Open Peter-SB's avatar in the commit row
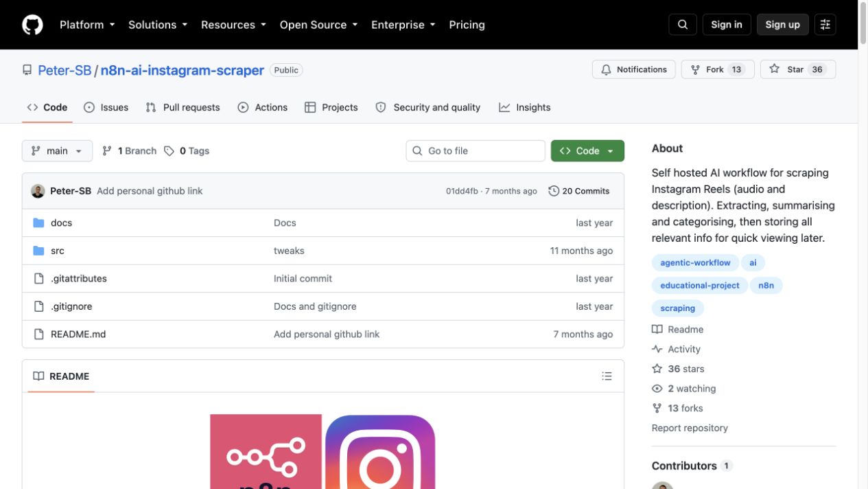Screen dimensions: 868x489 tap(38, 191)
